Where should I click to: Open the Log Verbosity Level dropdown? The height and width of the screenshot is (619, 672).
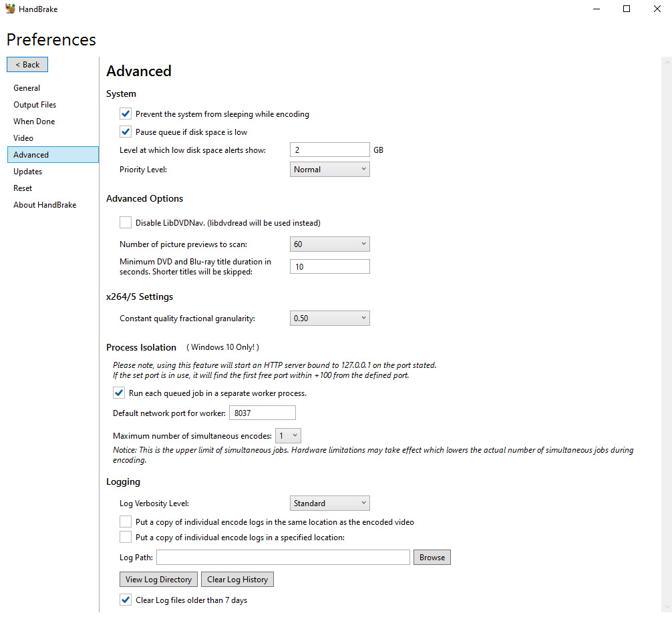(329, 503)
